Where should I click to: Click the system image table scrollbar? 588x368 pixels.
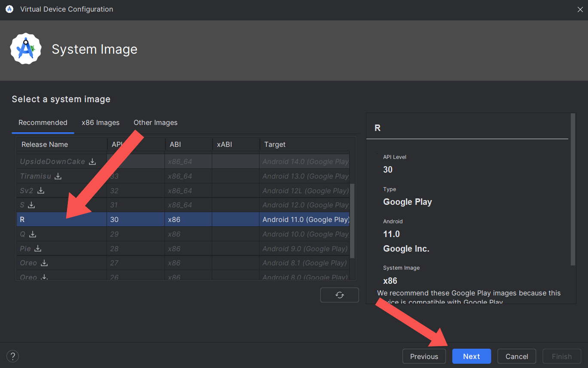(x=353, y=221)
